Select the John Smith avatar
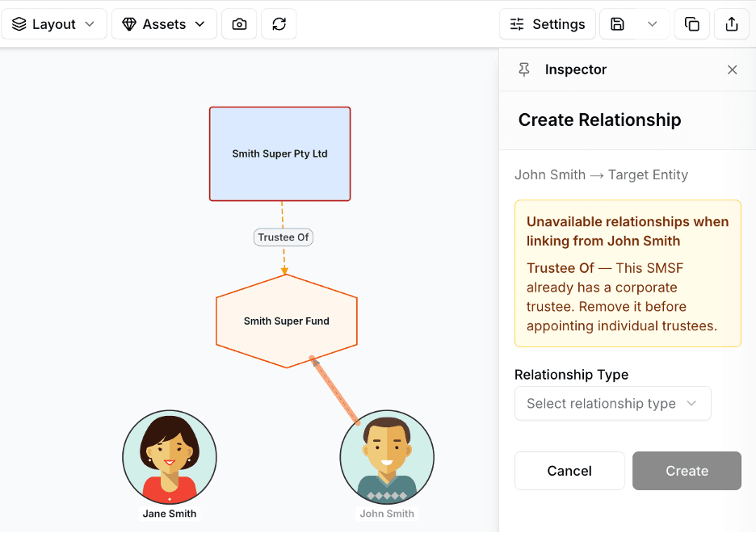This screenshot has height=533, width=756. [x=387, y=457]
